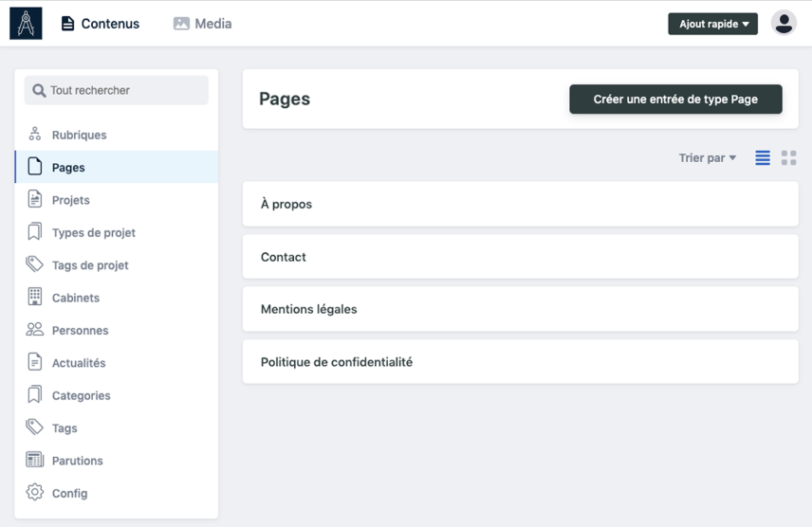This screenshot has height=527, width=812.
Task: Click the compass logo icon
Action: [26, 24]
